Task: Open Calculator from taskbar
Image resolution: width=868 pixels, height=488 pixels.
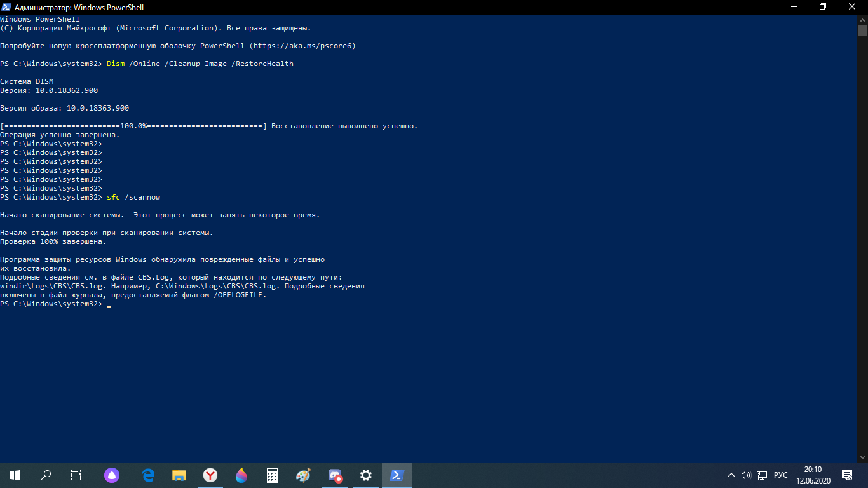Action: [x=273, y=475]
